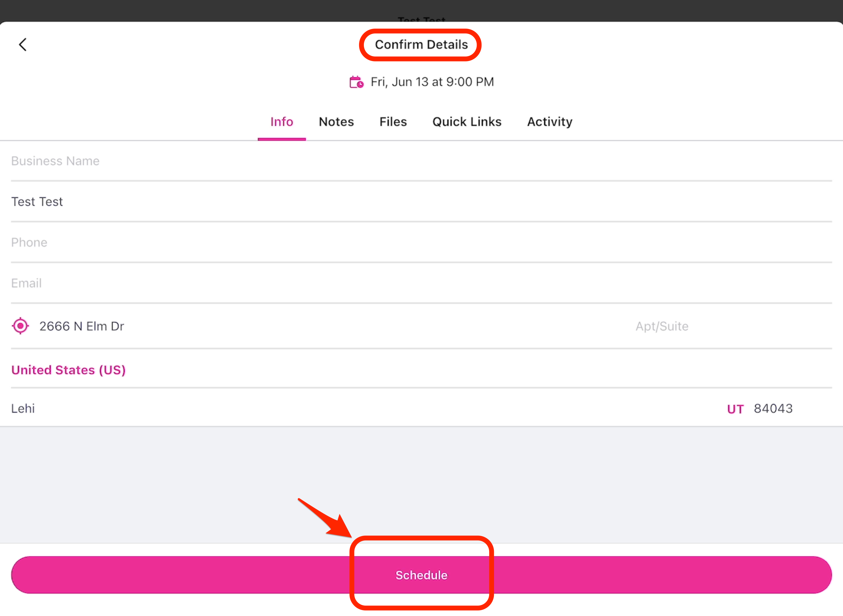This screenshot has width=843, height=616.
Task: Click the Fri, Jun 13 appointment time
Action: click(x=432, y=82)
